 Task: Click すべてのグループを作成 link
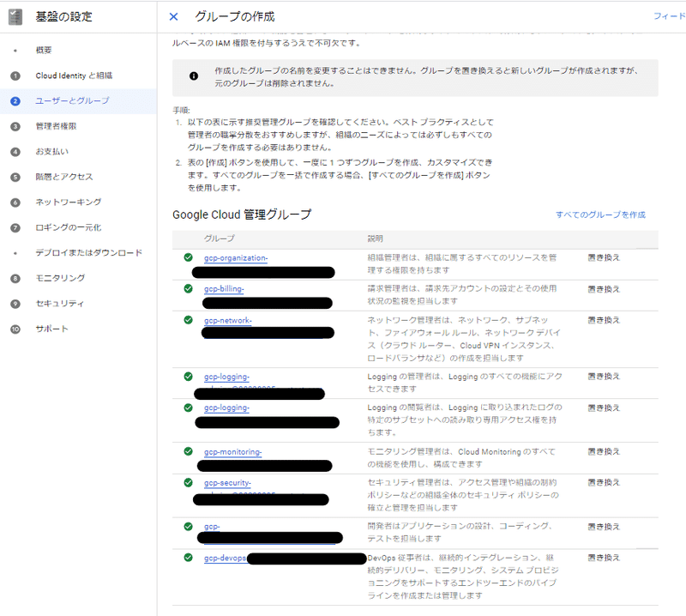[601, 215]
